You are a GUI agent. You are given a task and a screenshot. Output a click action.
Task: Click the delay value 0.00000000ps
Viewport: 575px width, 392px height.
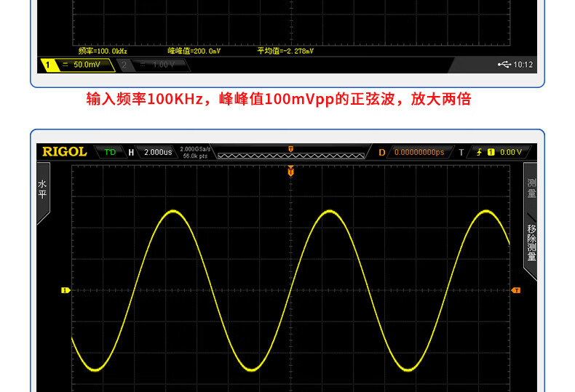pos(419,152)
